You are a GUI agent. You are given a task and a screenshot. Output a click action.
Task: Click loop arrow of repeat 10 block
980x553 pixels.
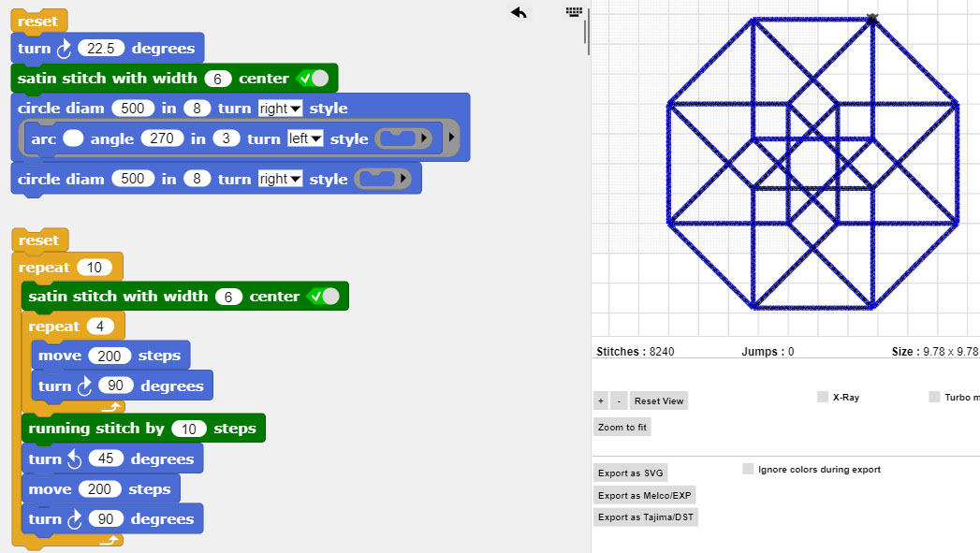[109, 540]
